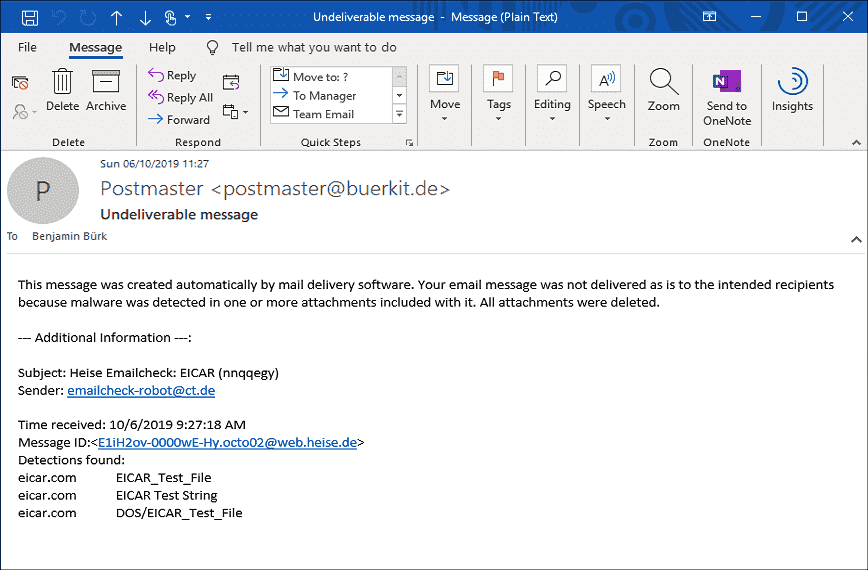Customize Quick Access Toolbar dropdown
868x570 pixels.
coord(208,17)
